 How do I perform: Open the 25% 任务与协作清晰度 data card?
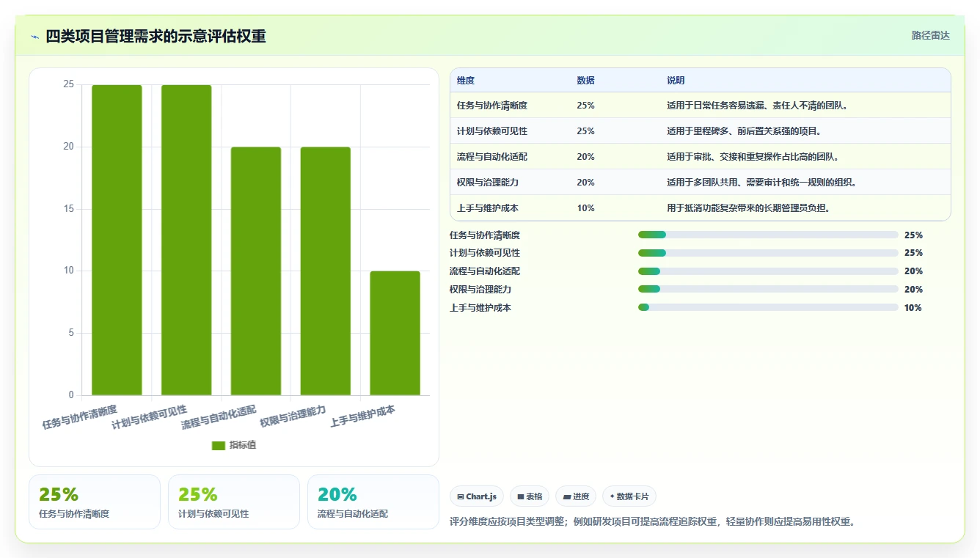[95, 502]
